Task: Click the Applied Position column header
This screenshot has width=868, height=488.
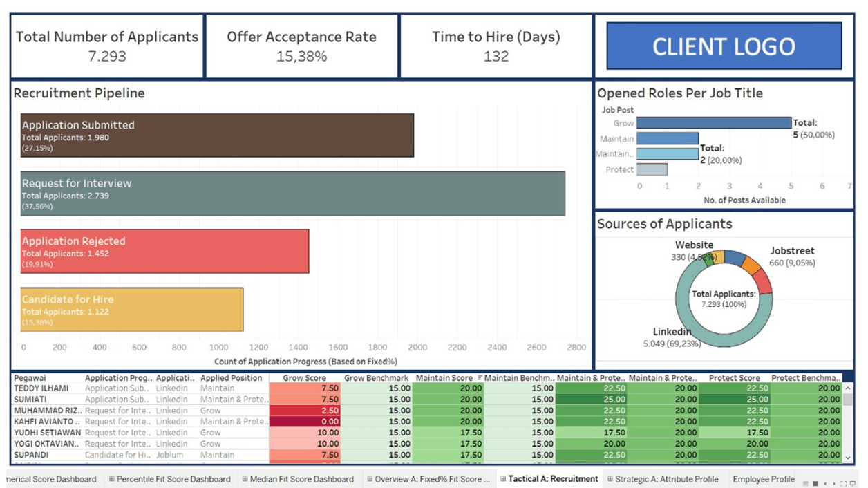Action: click(x=231, y=378)
